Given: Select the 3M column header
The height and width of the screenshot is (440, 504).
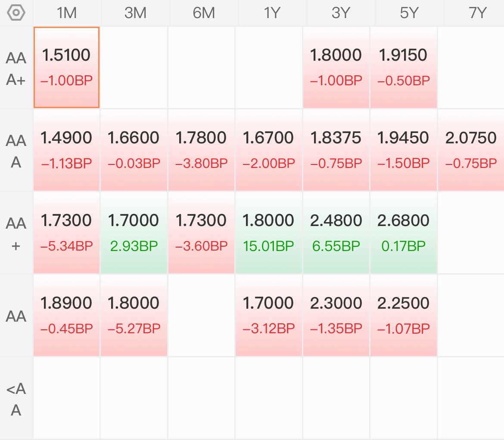Looking at the screenshot, I should (x=135, y=13).
